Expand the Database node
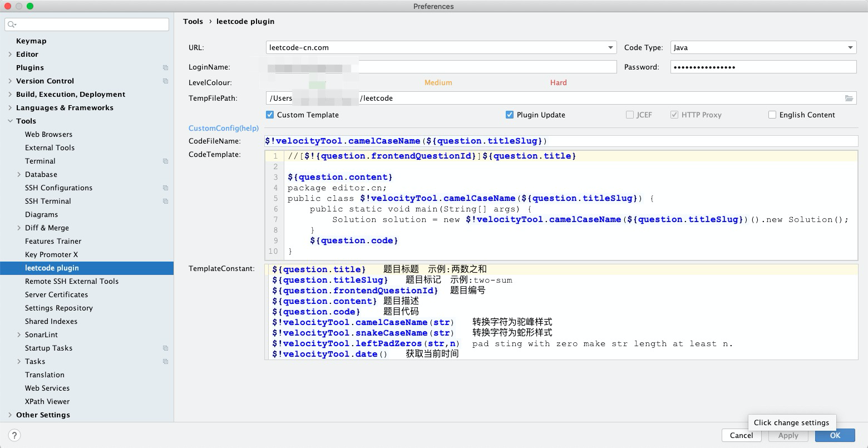Viewport: 868px width, 448px height. pyautogui.click(x=19, y=175)
